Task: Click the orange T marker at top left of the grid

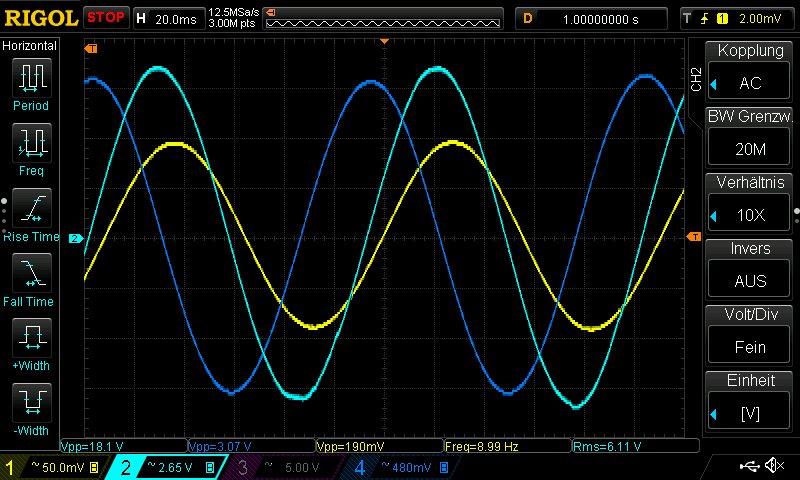Action: 91,48
